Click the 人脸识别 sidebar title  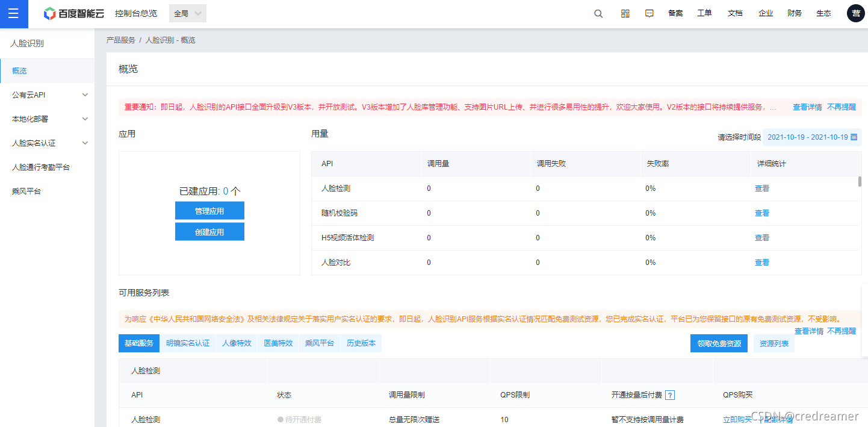[27, 43]
